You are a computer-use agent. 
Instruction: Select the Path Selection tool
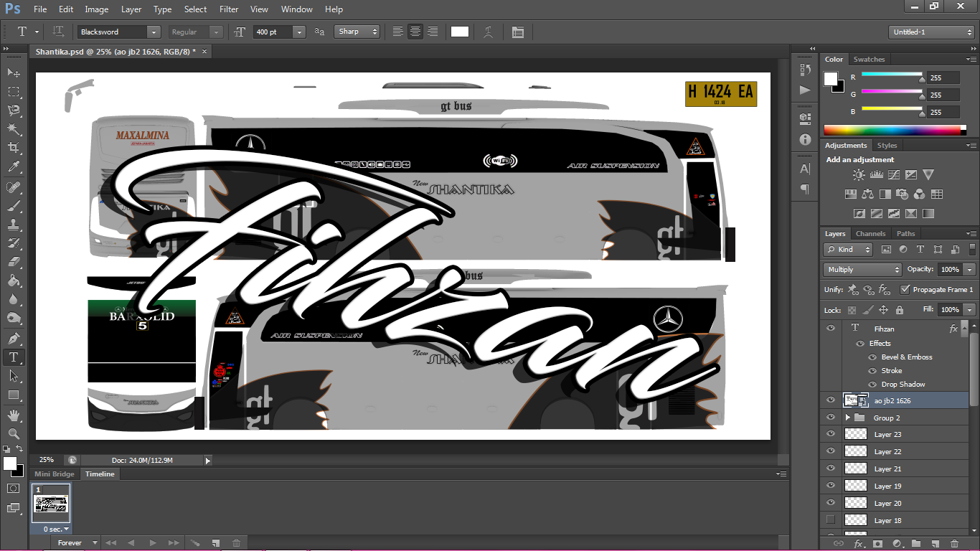coord(14,376)
